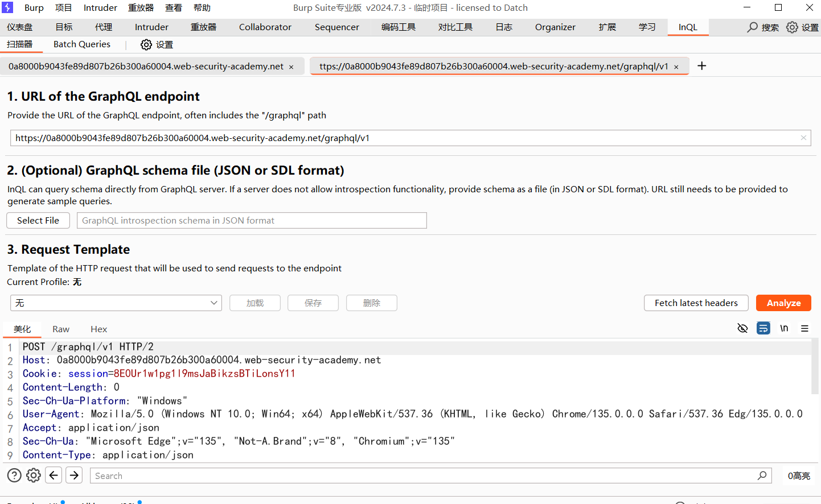821x504 pixels.
Task: Toggle hidden characters eye-slash icon
Action: (x=742, y=328)
